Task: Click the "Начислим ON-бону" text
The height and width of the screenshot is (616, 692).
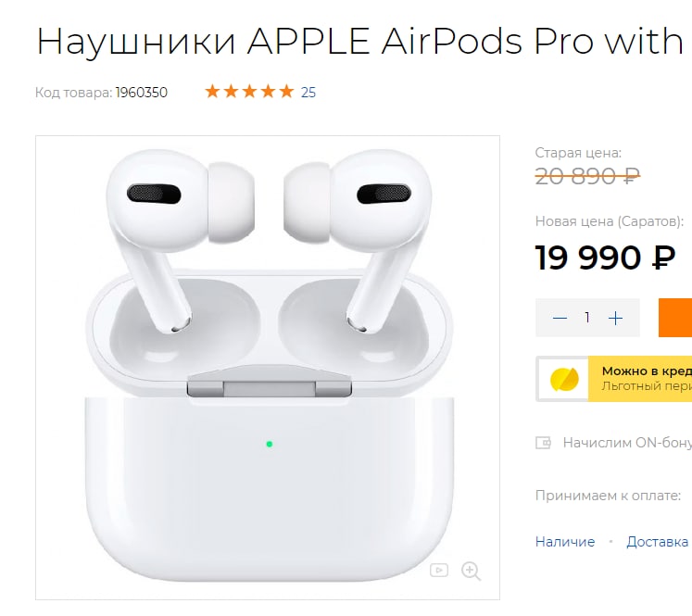Action: (627, 443)
